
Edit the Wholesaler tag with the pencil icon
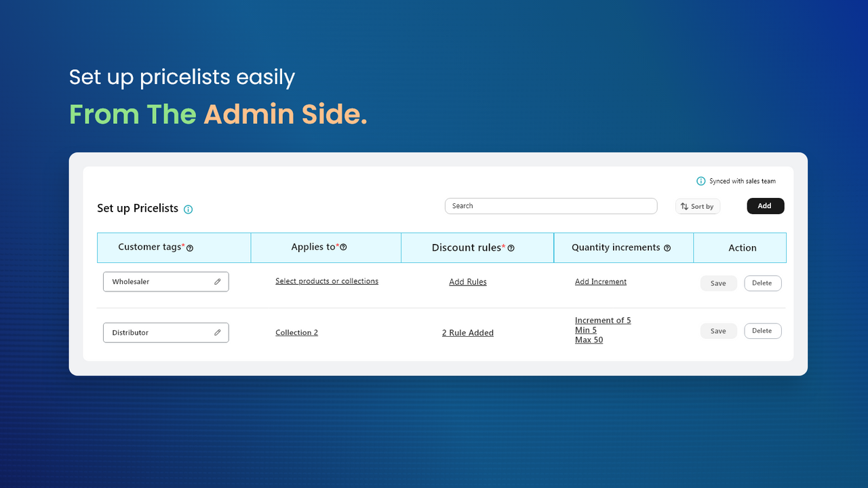(x=217, y=281)
